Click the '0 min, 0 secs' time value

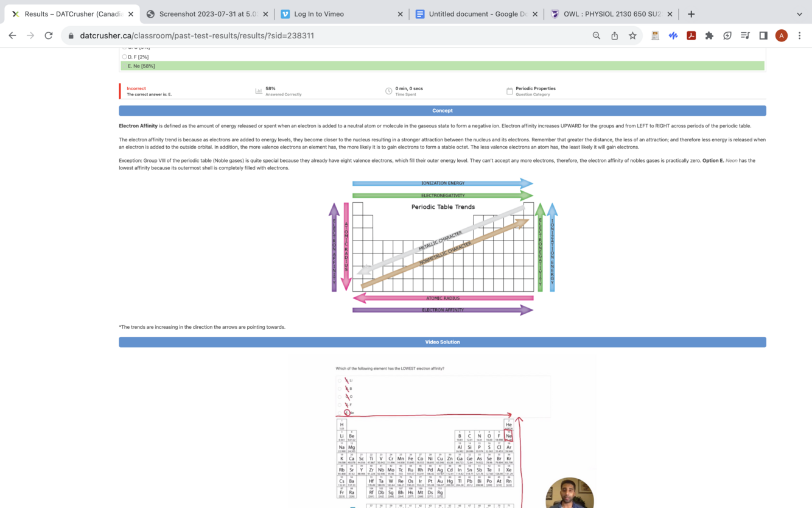(409, 88)
